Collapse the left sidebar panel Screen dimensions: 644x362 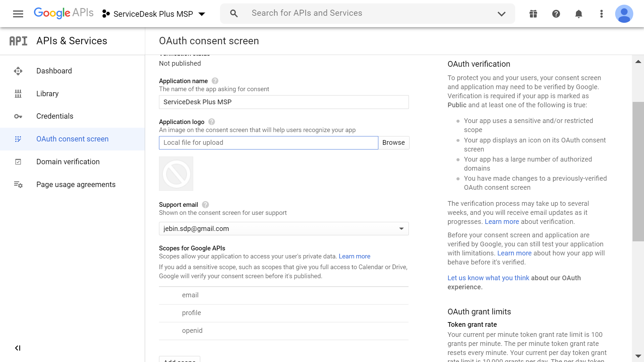[18, 348]
